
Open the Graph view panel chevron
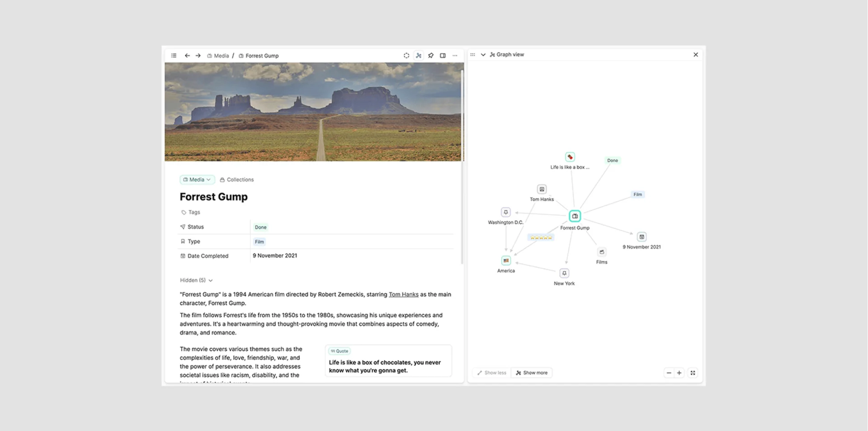tap(483, 54)
